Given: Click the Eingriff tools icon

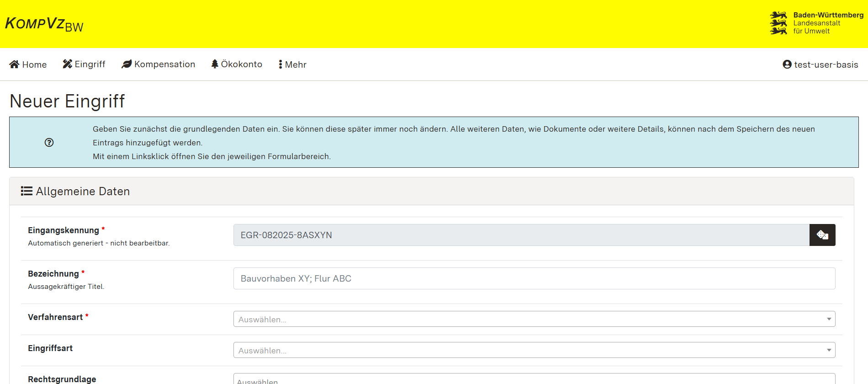Looking at the screenshot, I should [x=68, y=64].
